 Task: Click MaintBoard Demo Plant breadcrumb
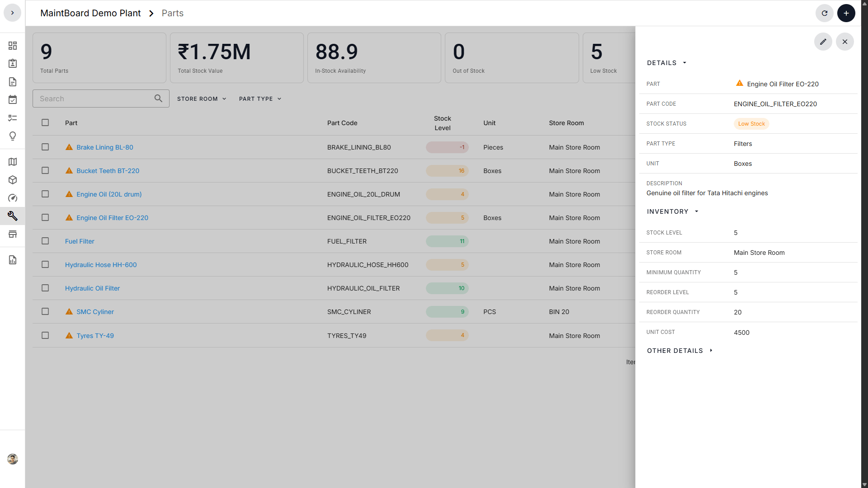[x=90, y=13]
